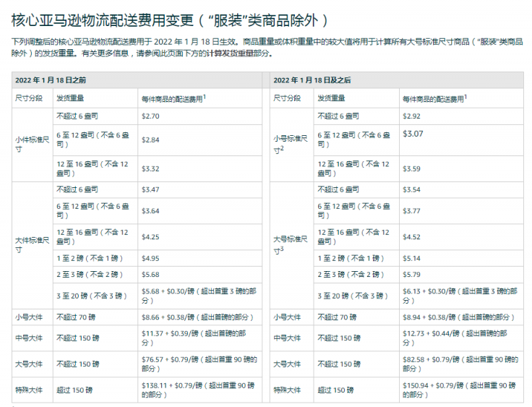Click the 大号标准尺寸 cell with footnote 3
The height and width of the screenshot is (407, 532).
click(291, 245)
